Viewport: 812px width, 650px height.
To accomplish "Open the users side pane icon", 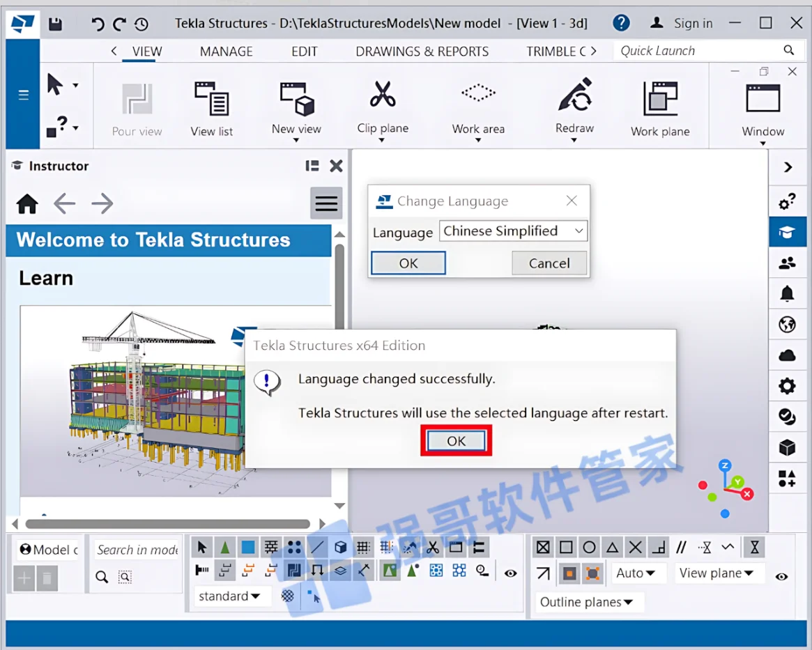I will click(787, 263).
